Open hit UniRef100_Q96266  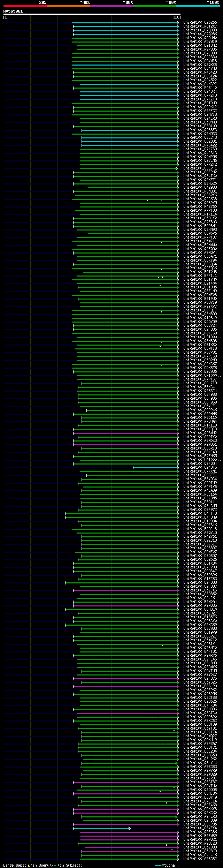[200, 23]
